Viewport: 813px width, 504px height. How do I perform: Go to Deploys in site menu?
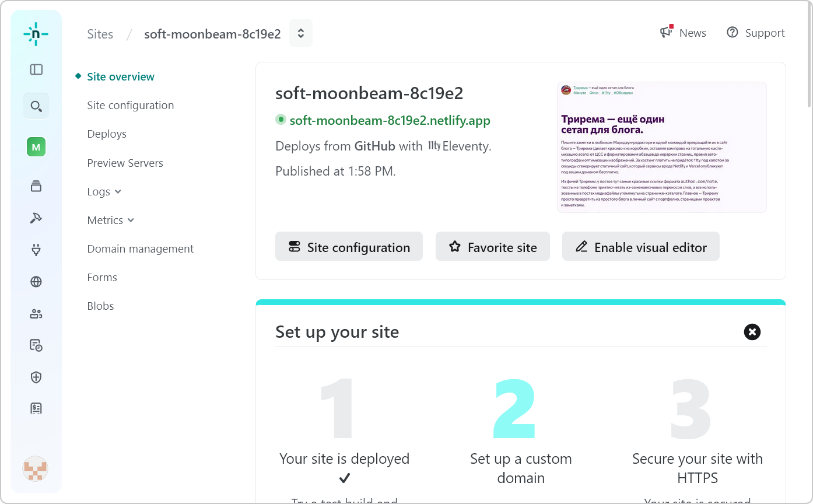pyautogui.click(x=107, y=134)
